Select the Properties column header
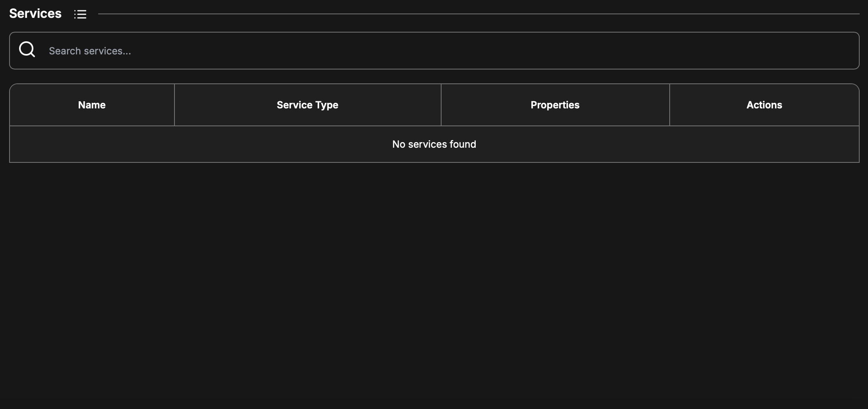The image size is (868, 409). tap(555, 105)
